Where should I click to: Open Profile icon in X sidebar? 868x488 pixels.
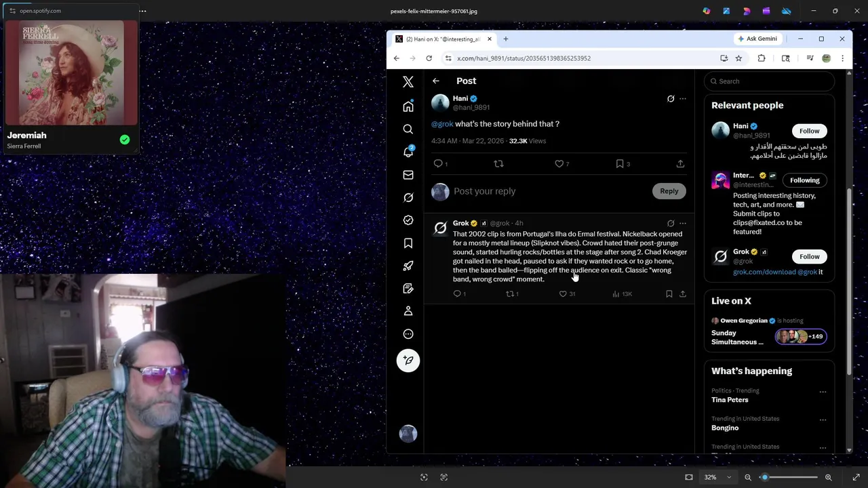click(x=408, y=311)
